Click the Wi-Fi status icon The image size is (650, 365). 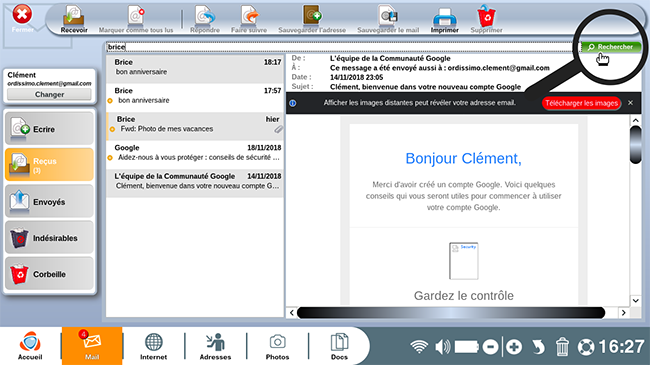tap(419, 347)
